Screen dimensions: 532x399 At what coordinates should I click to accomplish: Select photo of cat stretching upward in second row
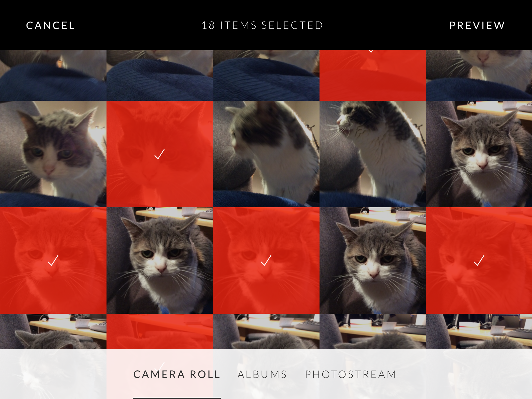(373, 154)
